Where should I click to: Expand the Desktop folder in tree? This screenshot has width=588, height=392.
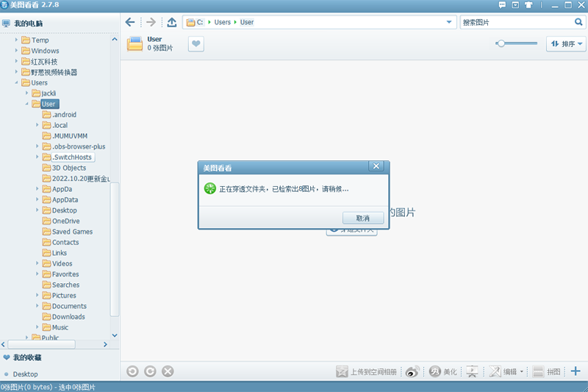[x=37, y=210]
